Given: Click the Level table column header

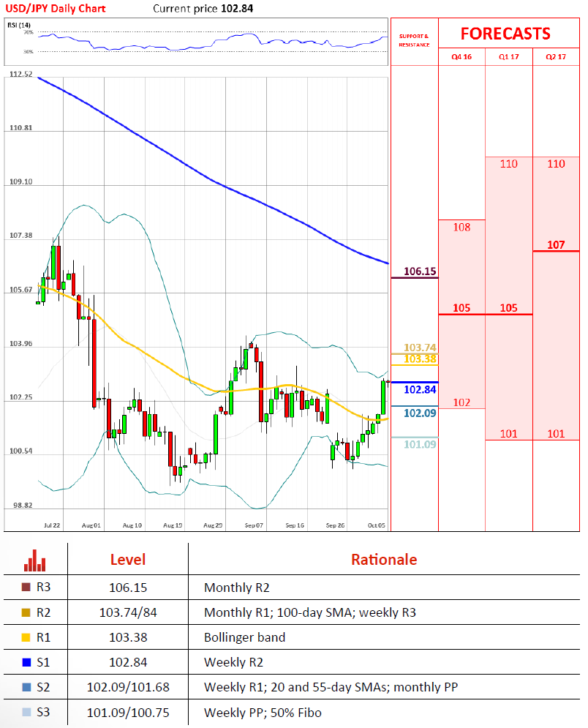Looking at the screenshot, I should (x=128, y=560).
